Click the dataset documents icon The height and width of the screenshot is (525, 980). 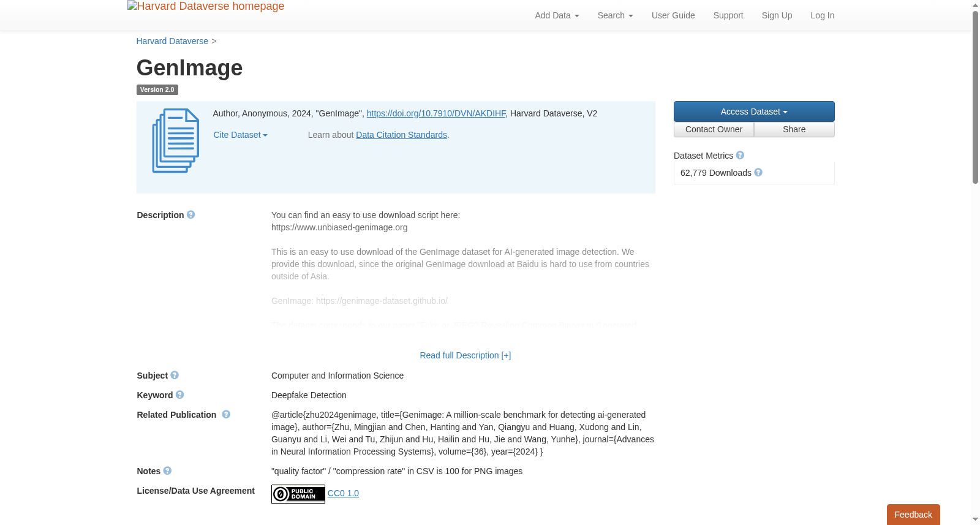pos(176,141)
